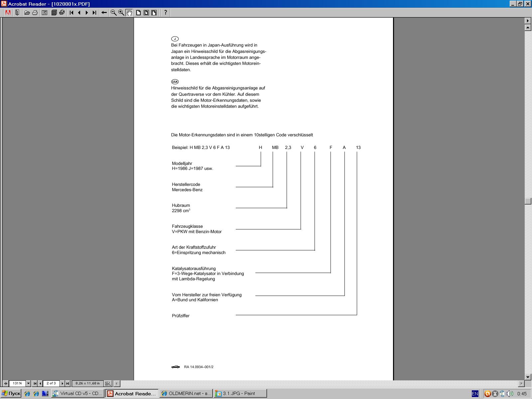Open the page layout dropdown in status bar
Viewport: 532px width, 399px height.
[x=108, y=383]
